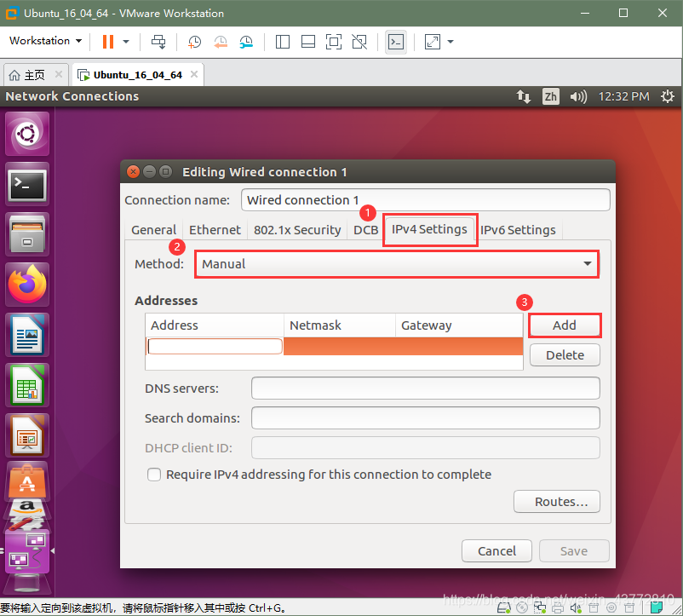Open the Routes… dialog

[x=557, y=502]
